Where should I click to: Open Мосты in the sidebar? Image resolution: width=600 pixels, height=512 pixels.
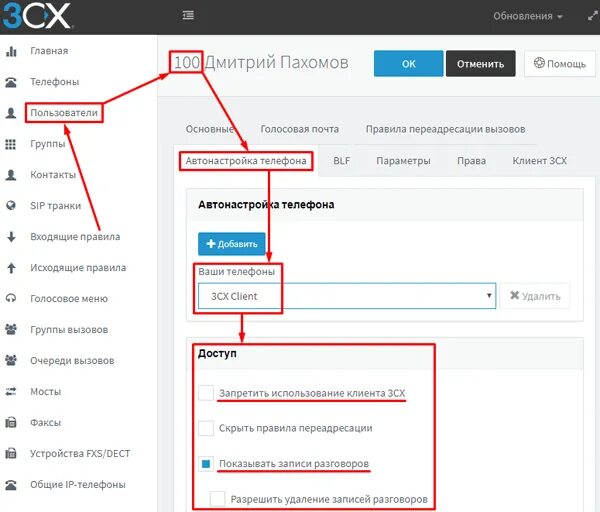(46, 392)
